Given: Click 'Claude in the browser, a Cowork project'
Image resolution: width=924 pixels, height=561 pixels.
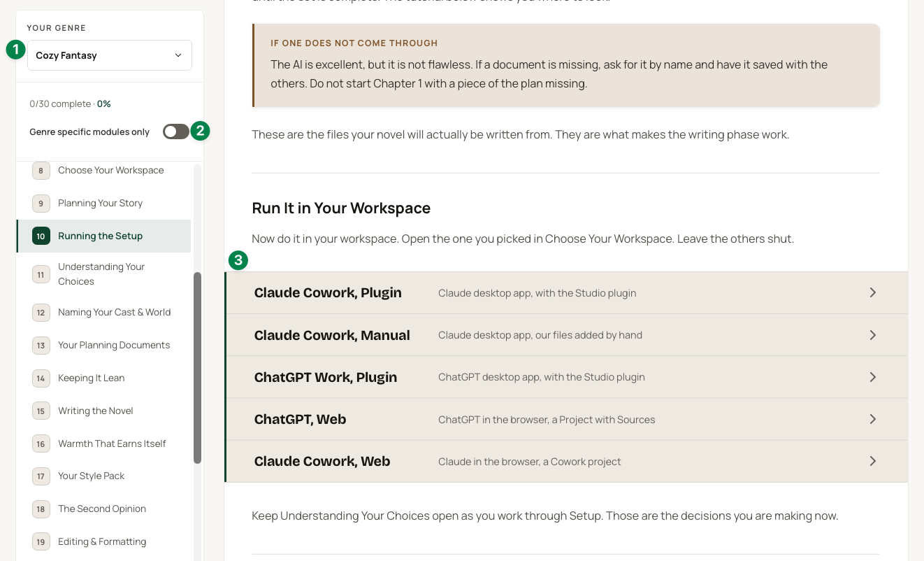Looking at the screenshot, I should pyautogui.click(x=529, y=462).
